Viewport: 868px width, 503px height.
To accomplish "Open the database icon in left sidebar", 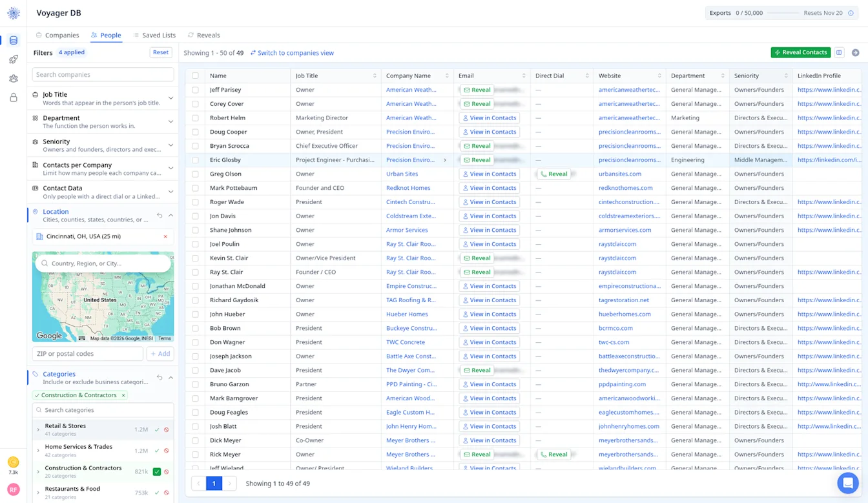I will (14, 41).
